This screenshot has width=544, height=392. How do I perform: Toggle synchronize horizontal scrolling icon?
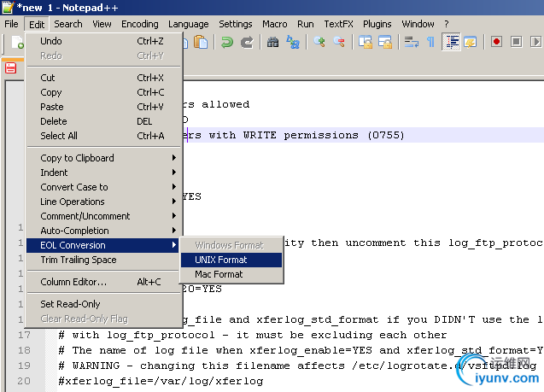pos(385,43)
